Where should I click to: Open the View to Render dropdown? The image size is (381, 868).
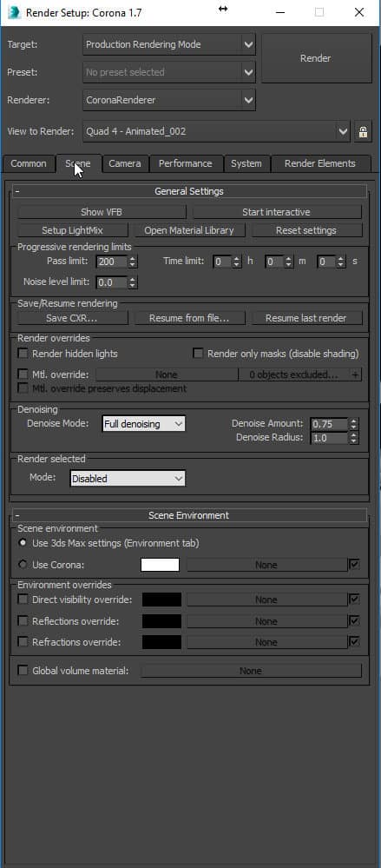click(x=217, y=132)
